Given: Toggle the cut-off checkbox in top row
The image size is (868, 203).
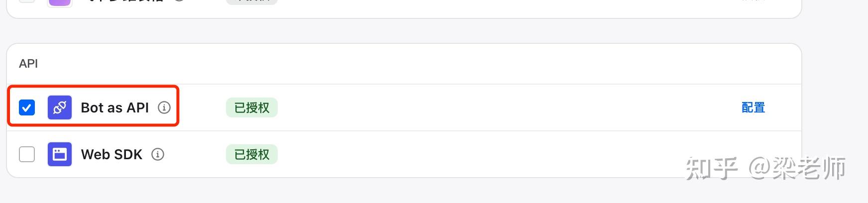Looking at the screenshot, I should point(27,1).
